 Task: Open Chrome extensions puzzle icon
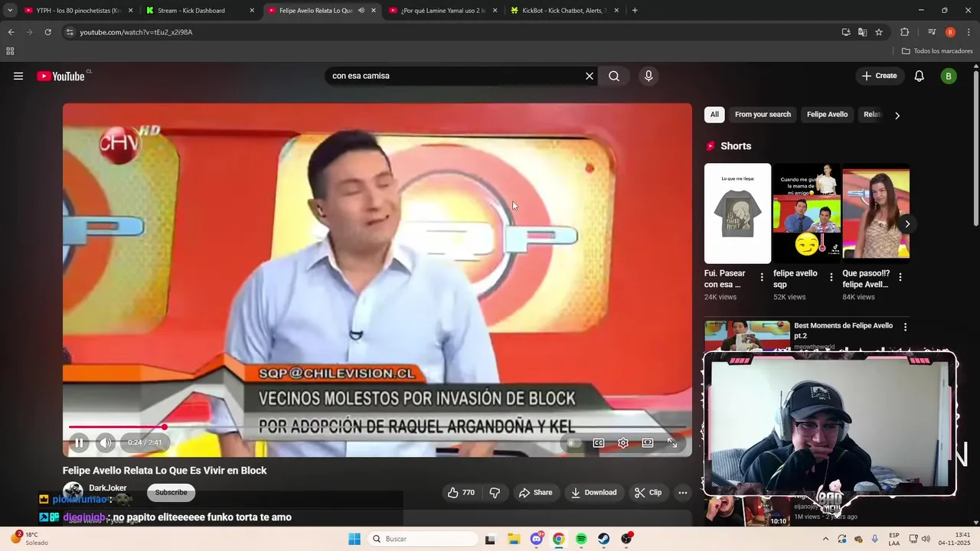pyautogui.click(x=904, y=32)
